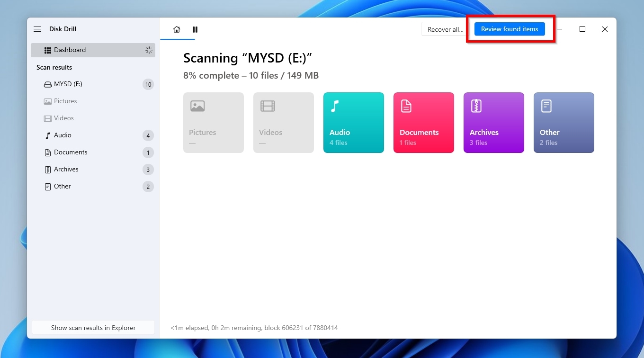This screenshot has height=358, width=644.
Task: Open the Pictures category card
Action: click(214, 123)
